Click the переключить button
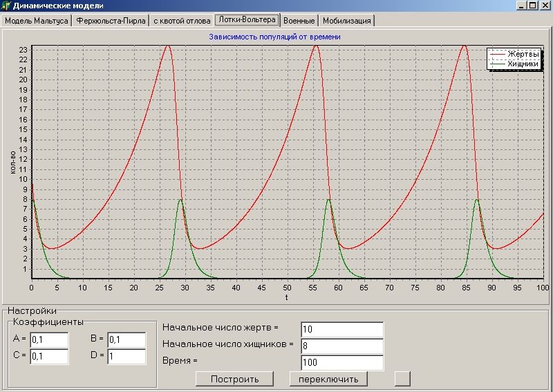553x392 pixels. coord(328,379)
